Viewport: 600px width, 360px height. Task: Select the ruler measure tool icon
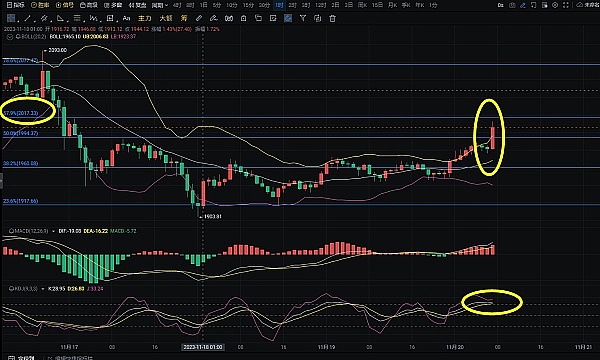(199, 18)
